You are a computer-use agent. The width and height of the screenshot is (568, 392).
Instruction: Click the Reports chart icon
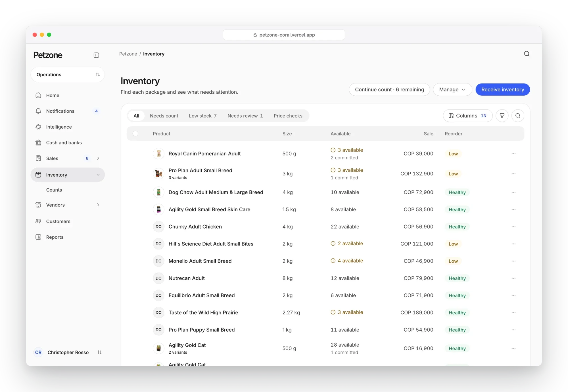[38, 237]
